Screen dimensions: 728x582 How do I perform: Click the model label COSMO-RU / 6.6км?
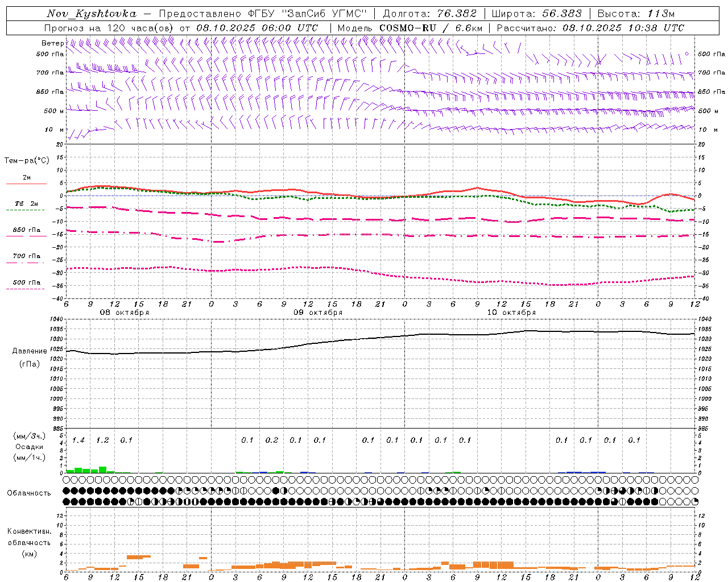coord(431,28)
